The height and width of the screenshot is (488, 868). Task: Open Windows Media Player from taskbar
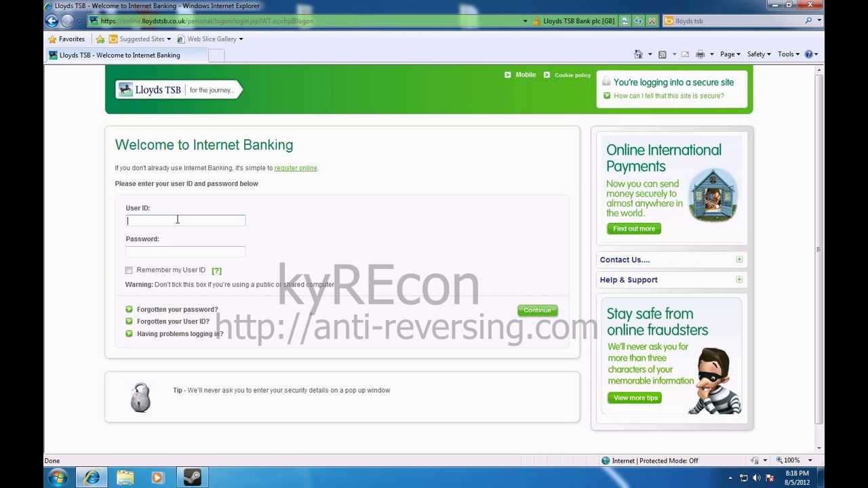158,478
